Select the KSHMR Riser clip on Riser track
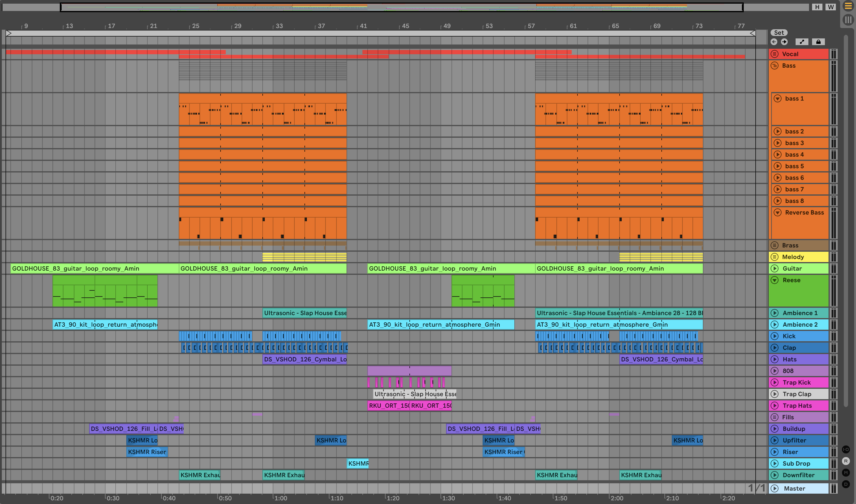 point(147,452)
